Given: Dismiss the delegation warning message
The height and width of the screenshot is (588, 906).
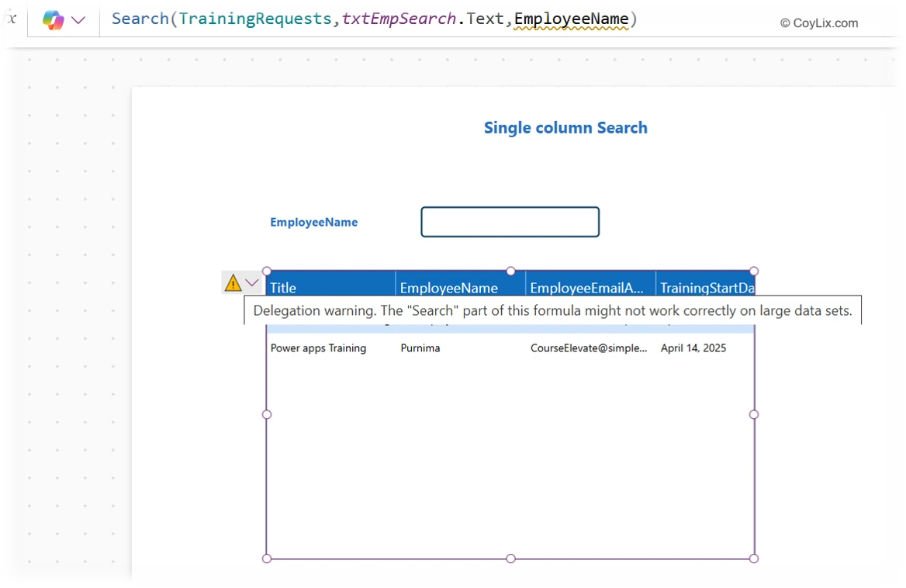Looking at the screenshot, I should (553, 310).
